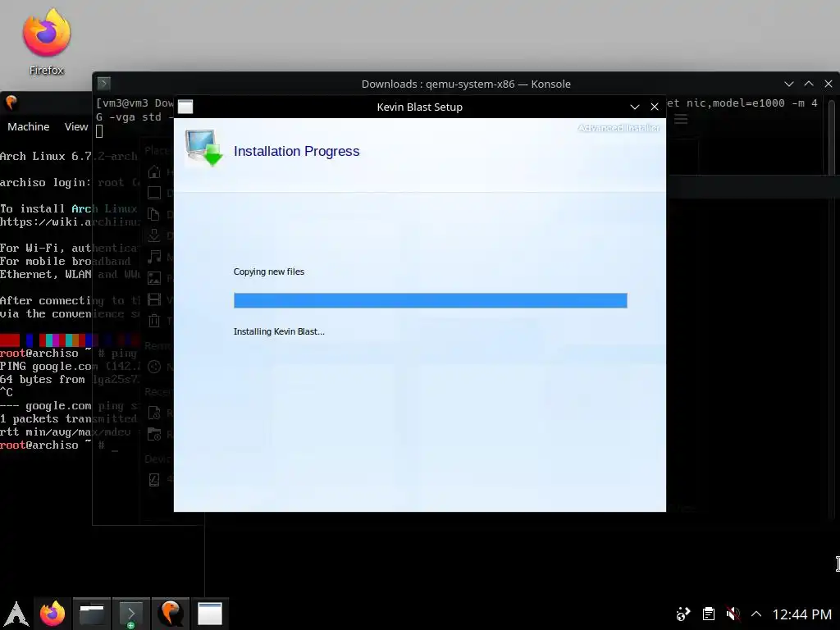
Task: Click the Kevin Blast Setup window icon
Action: click(x=185, y=107)
